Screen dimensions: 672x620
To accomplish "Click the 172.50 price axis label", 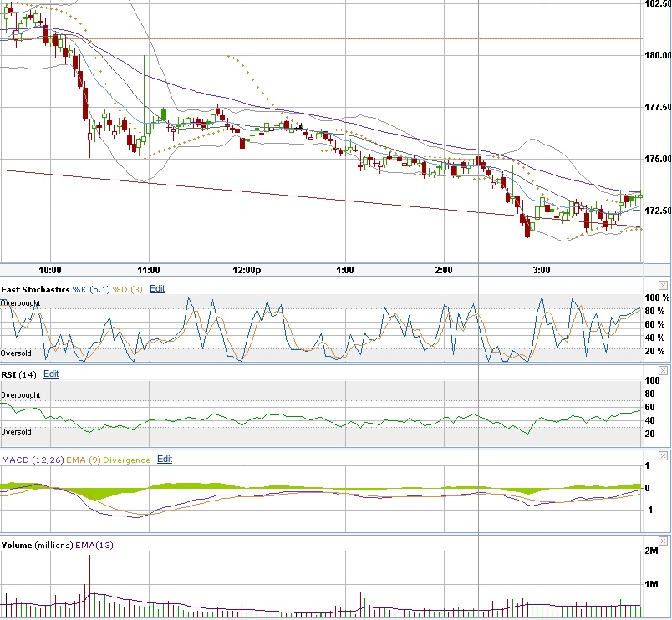I will [658, 211].
